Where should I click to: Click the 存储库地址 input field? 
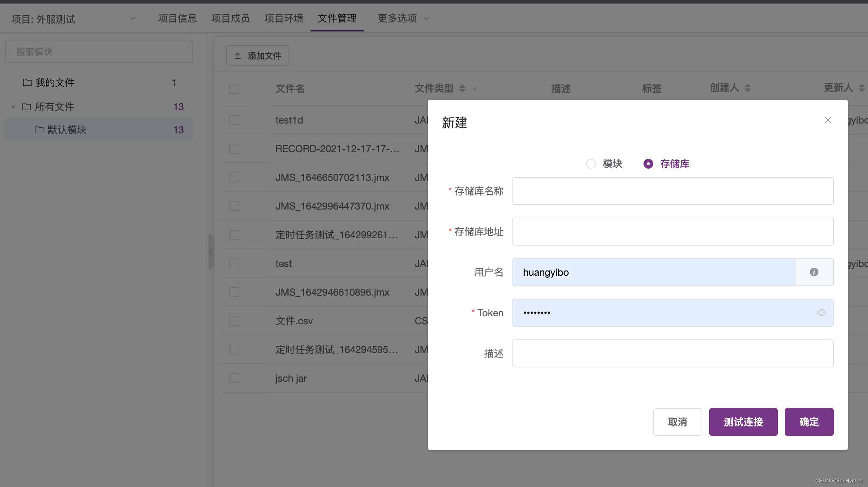point(672,232)
